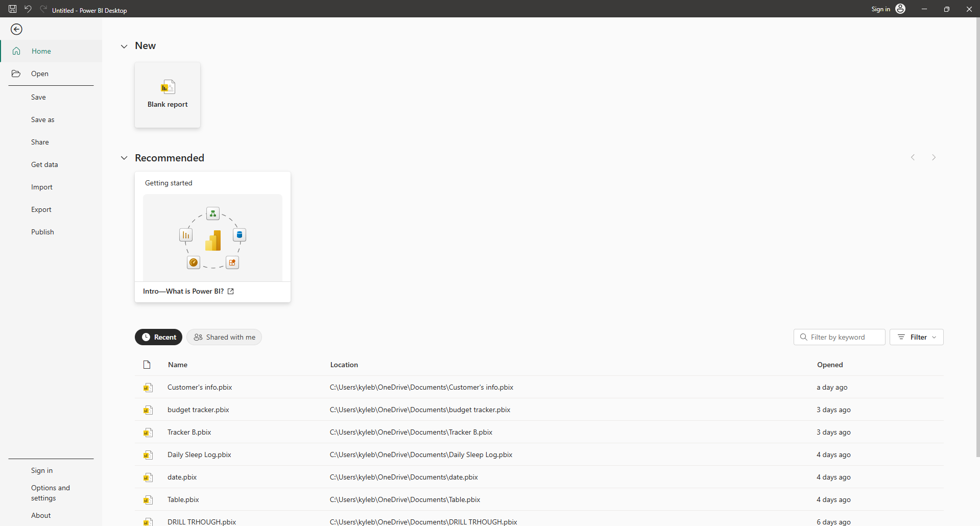
Task: Open Intro—What is Power BI? link
Action: click(183, 291)
